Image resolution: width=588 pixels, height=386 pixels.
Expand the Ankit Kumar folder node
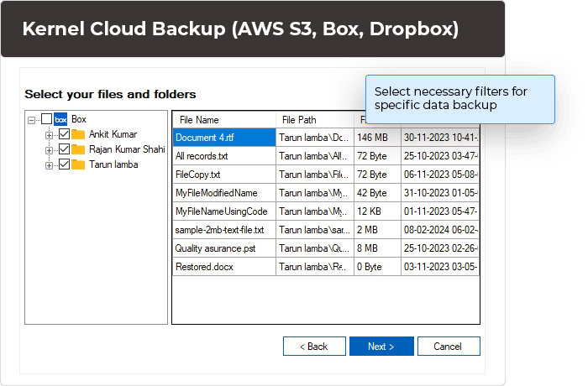[x=49, y=135]
